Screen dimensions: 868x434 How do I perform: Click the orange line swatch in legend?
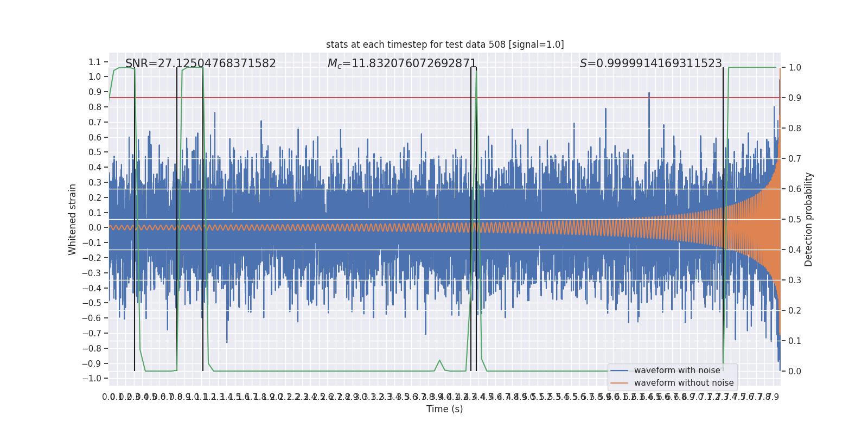pyautogui.click(x=619, y=383)
